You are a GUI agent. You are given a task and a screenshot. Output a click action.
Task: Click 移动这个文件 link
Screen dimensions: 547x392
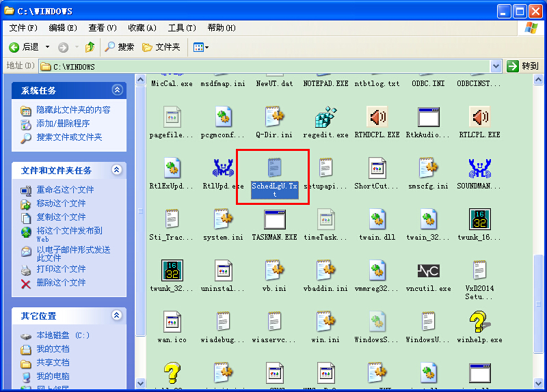click(61, 204)
